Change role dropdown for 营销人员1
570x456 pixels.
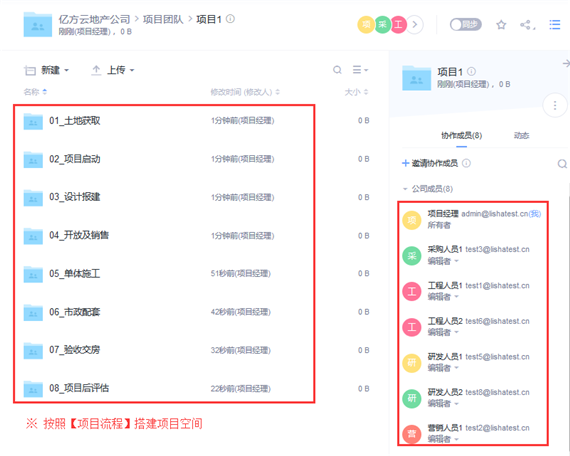(x=443, y=439)
